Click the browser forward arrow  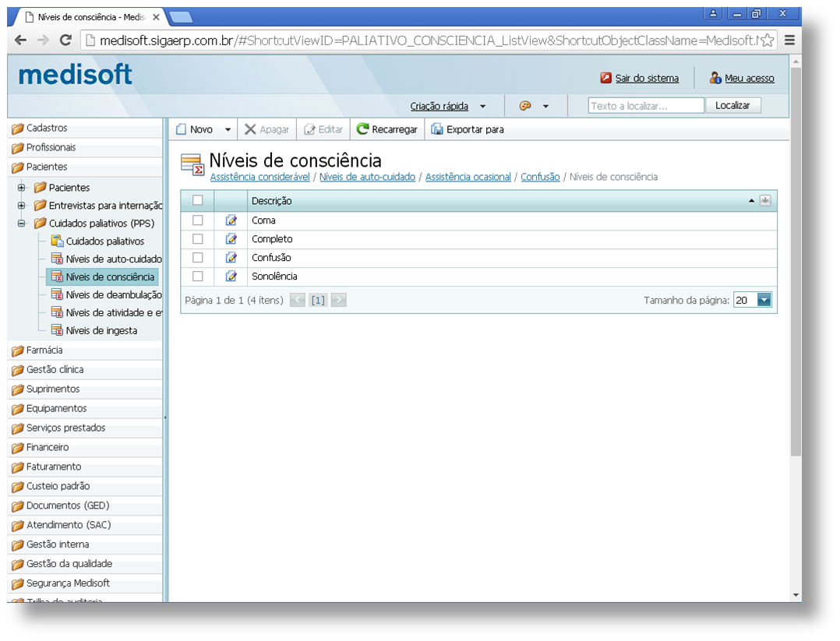[x=43, y=41]
